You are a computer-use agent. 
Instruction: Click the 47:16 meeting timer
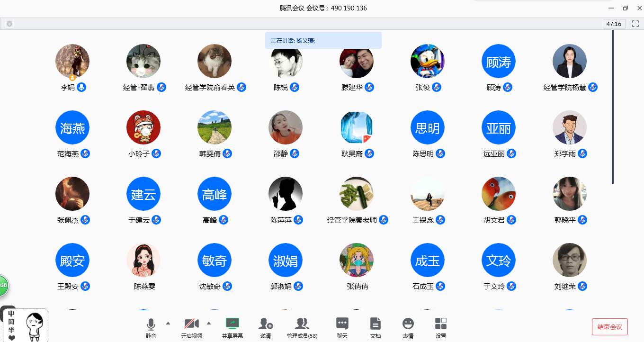[x=614, y=24]
